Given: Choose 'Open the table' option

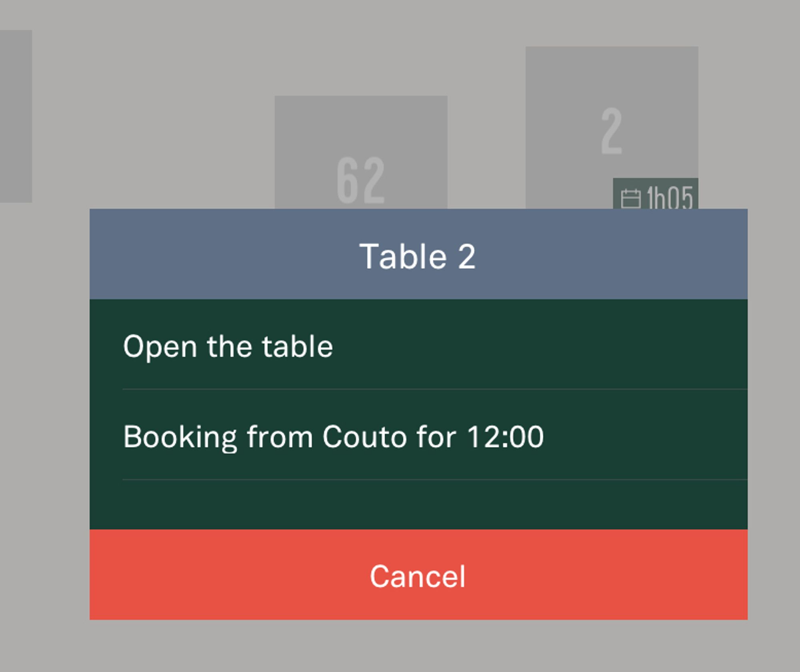Looking at the screenshot, I should [228, 346].
